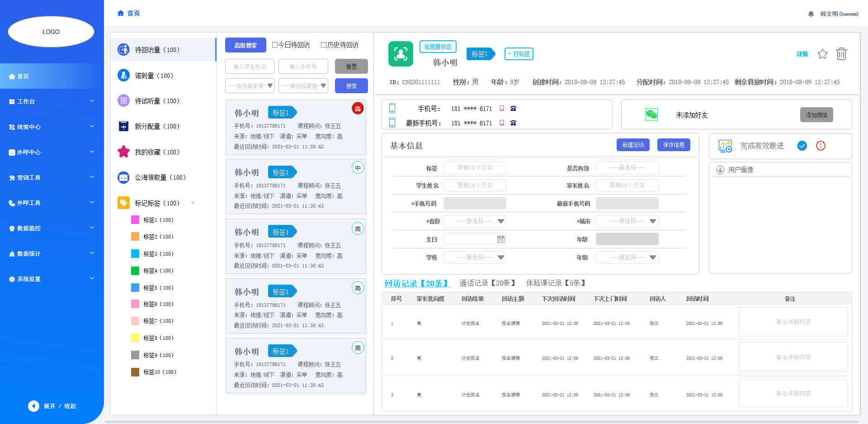Viewport: 868px width, 424px height.
Task: Switch to the 回访记录 tab
Action: click(417, 283)
